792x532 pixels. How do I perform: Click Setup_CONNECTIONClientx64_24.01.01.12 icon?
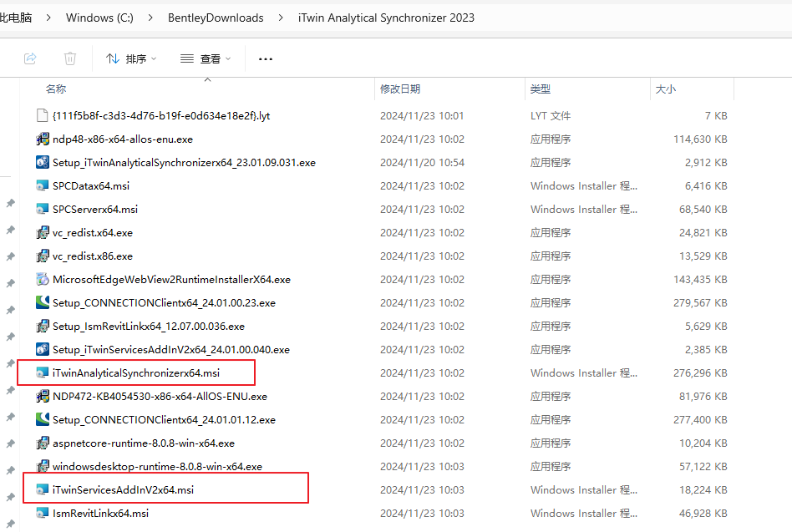[43, 419]
